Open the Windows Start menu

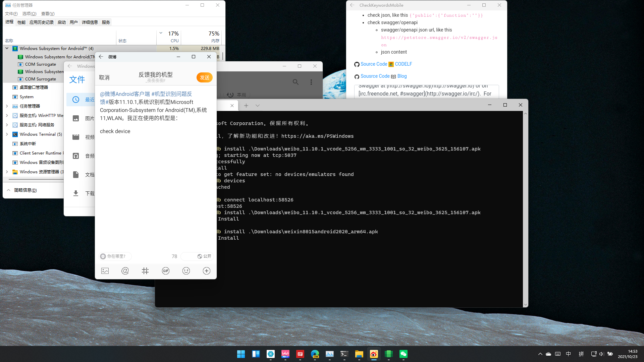pyautogui.click(x=241, y=354)
